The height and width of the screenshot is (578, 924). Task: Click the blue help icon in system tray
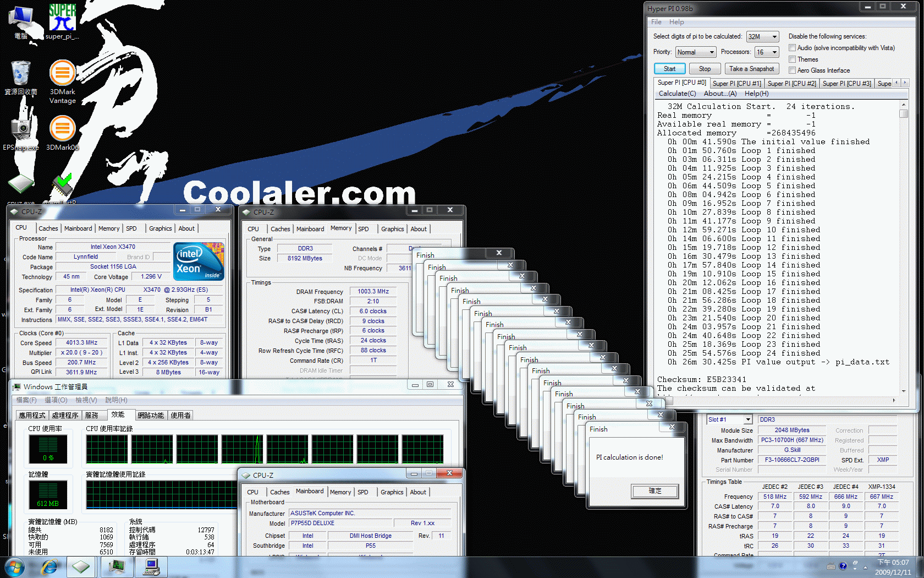843,566
